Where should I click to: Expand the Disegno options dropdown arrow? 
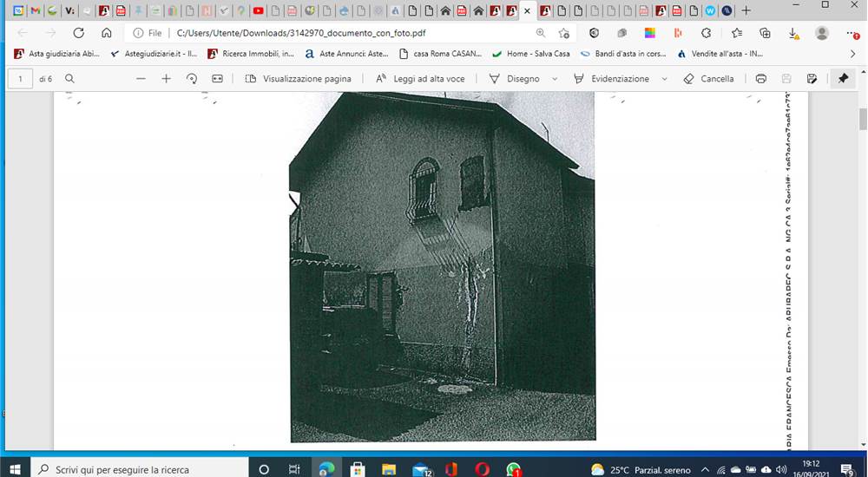pos(555,79)
